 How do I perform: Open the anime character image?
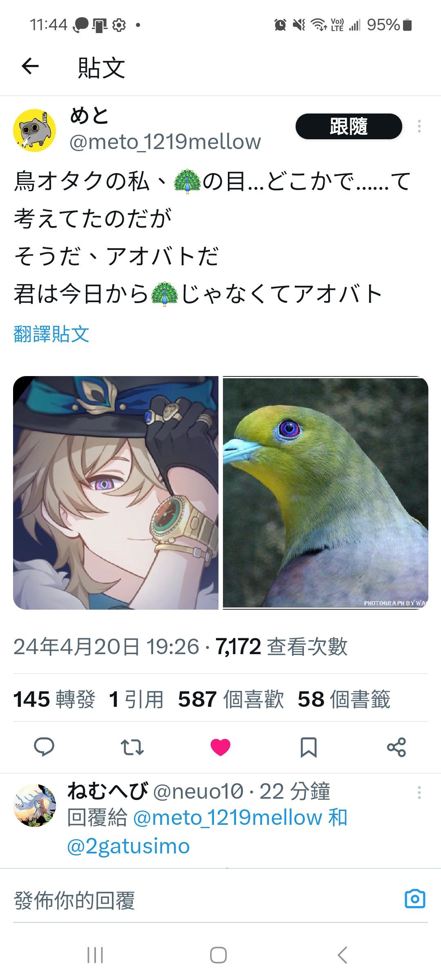(116, 493)
